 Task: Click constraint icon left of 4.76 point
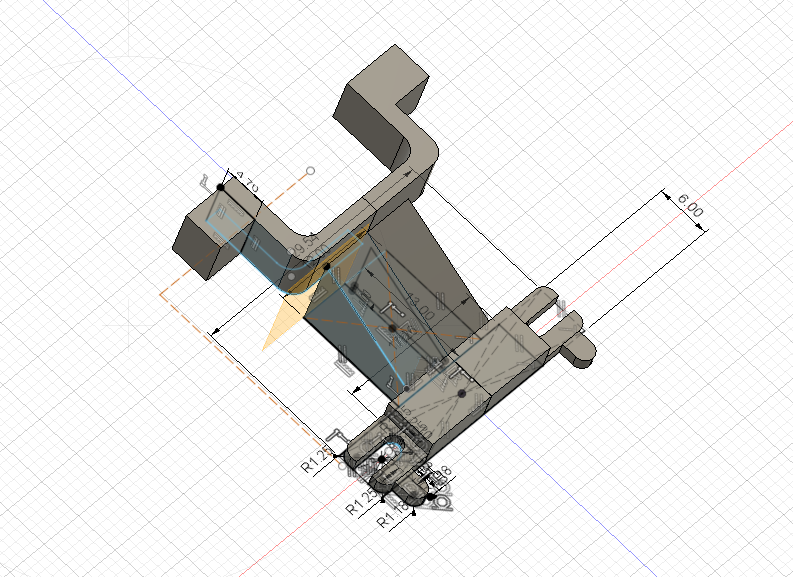coord(205,181)
